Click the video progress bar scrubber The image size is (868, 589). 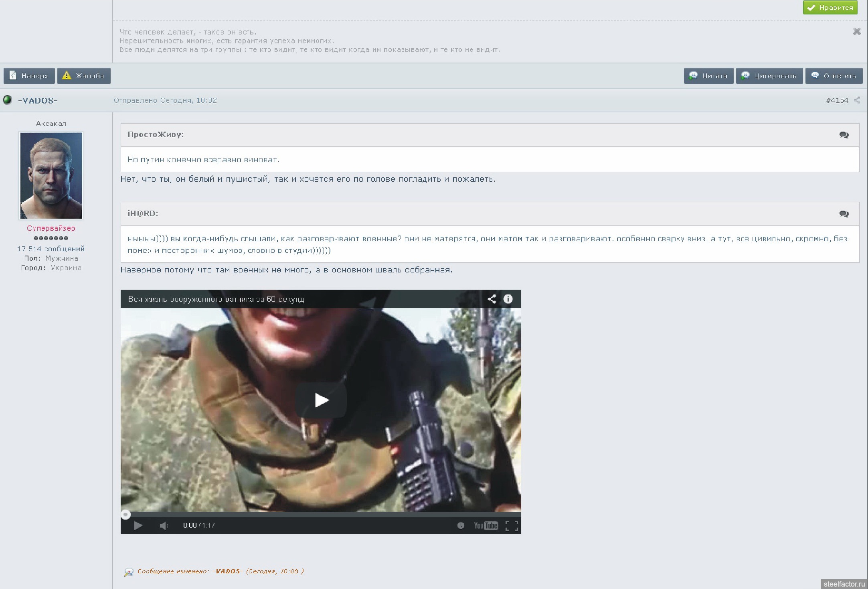[x=125, y=514]
